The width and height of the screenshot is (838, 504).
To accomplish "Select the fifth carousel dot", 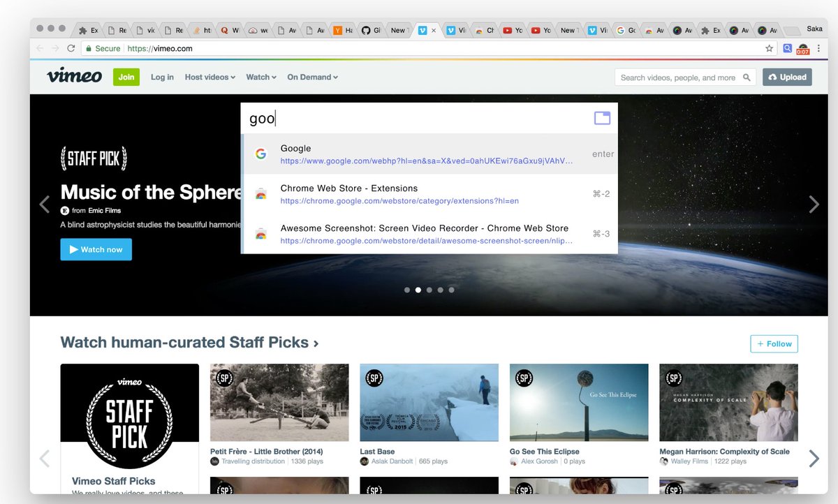I will [452, 290].
